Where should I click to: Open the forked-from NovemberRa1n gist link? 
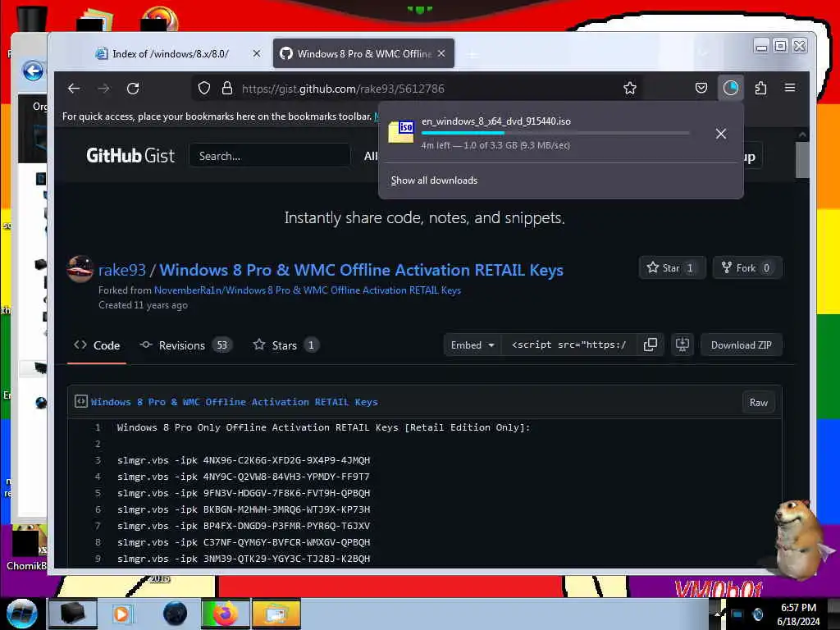click(308, 290)
